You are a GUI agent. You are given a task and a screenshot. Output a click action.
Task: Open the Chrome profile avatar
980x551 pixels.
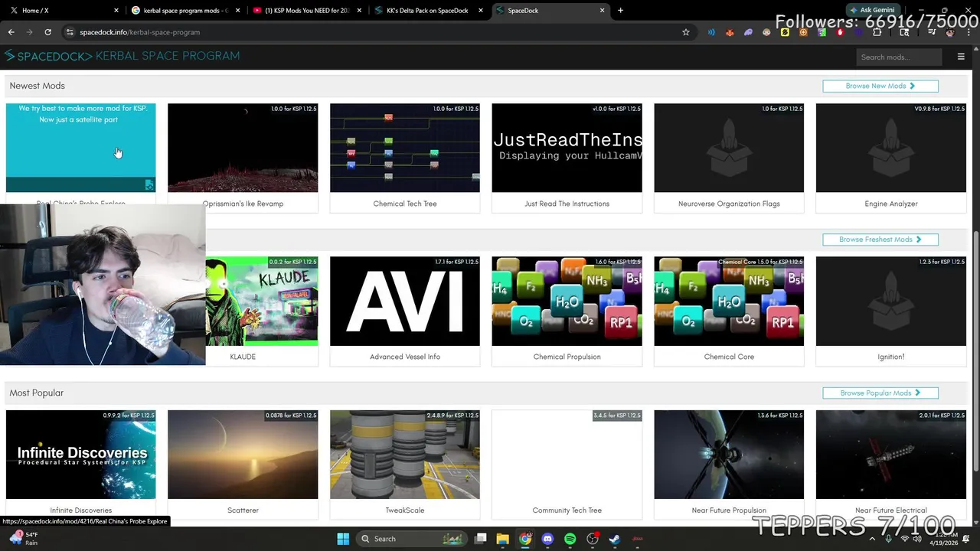[950, 32]
